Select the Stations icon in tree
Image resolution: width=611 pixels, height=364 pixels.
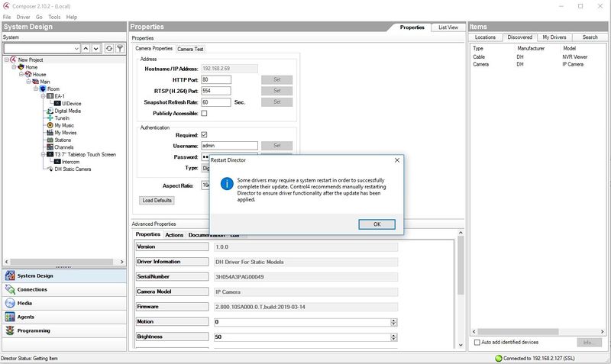click(x=50, y=140)
